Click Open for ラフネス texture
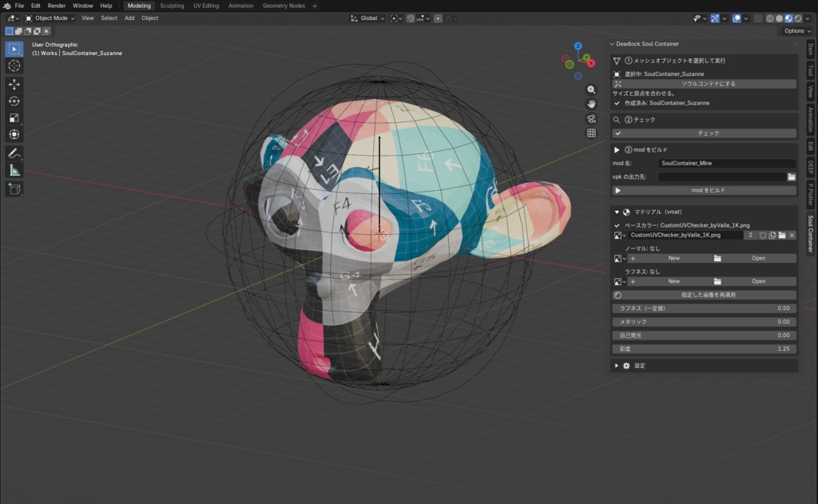Screen dimensions: 818x504 (x=754, y=281)
